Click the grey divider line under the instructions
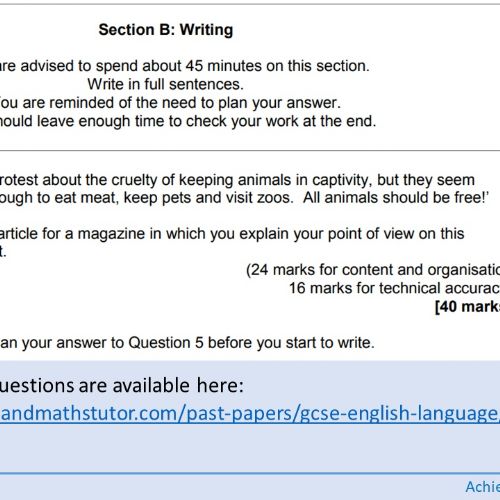 click(250, 151)
